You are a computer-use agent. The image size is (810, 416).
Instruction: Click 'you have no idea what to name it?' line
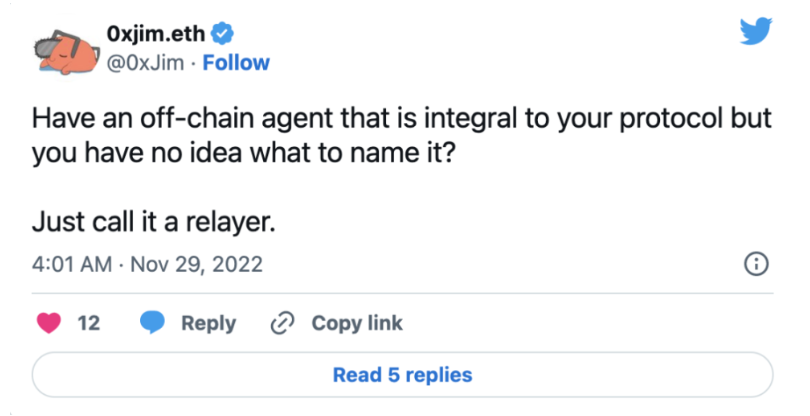pos(243,153)
